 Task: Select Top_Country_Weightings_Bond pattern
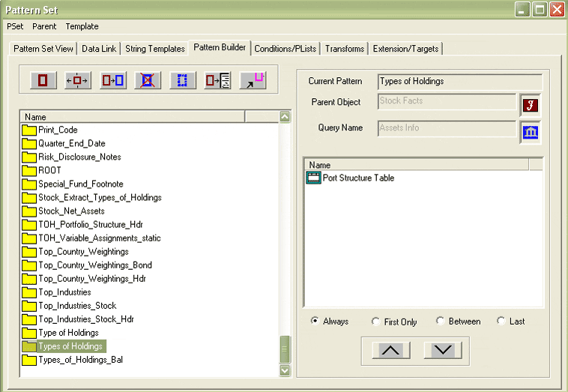(95, 265)
